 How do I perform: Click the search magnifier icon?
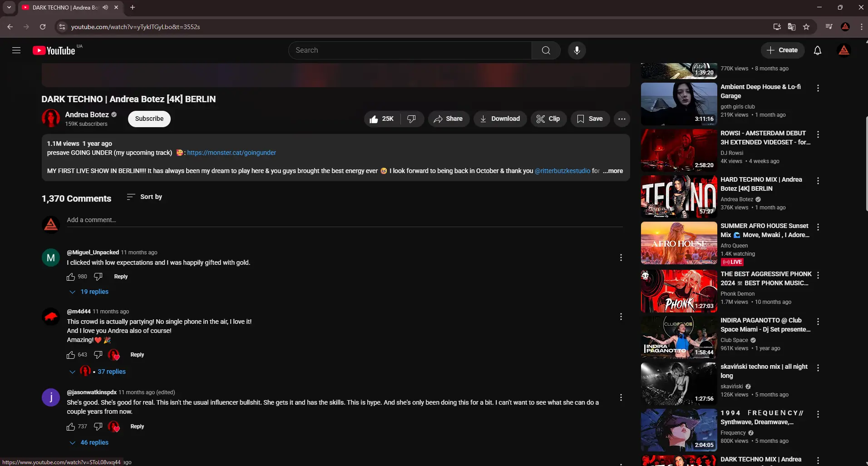[546, 50]
